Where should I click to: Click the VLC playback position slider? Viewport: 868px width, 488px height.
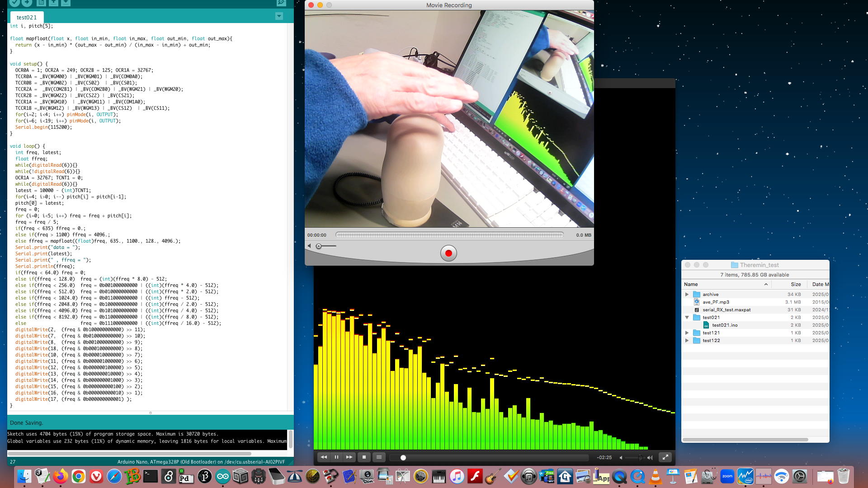tap(488, 458)
